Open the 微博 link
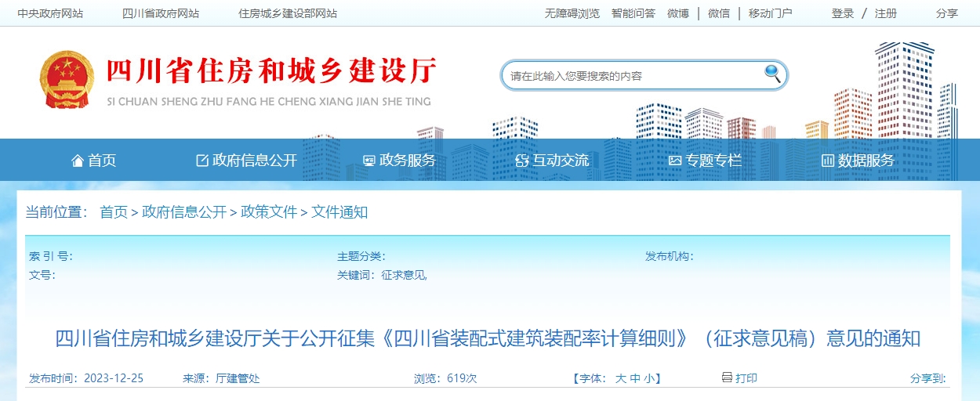Screen dimensions: 980x401 [x=678, y=13]
